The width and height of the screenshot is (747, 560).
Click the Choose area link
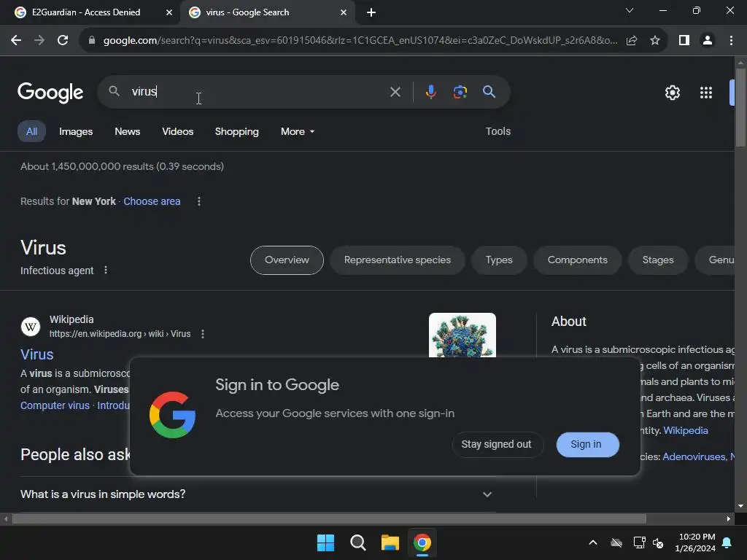152,201
